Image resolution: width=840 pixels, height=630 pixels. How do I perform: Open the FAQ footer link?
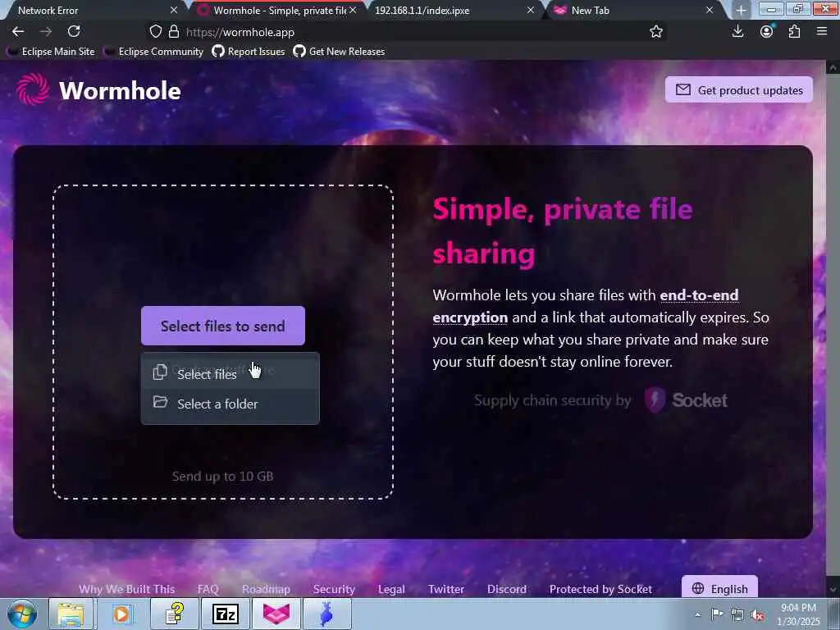coord(208,589)
